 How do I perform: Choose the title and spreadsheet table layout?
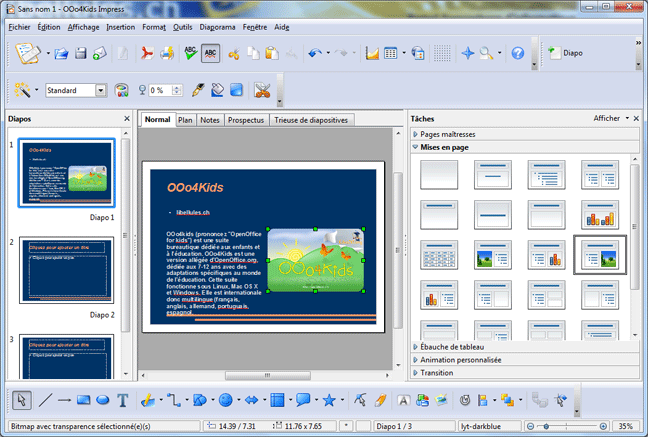point(439,255)
